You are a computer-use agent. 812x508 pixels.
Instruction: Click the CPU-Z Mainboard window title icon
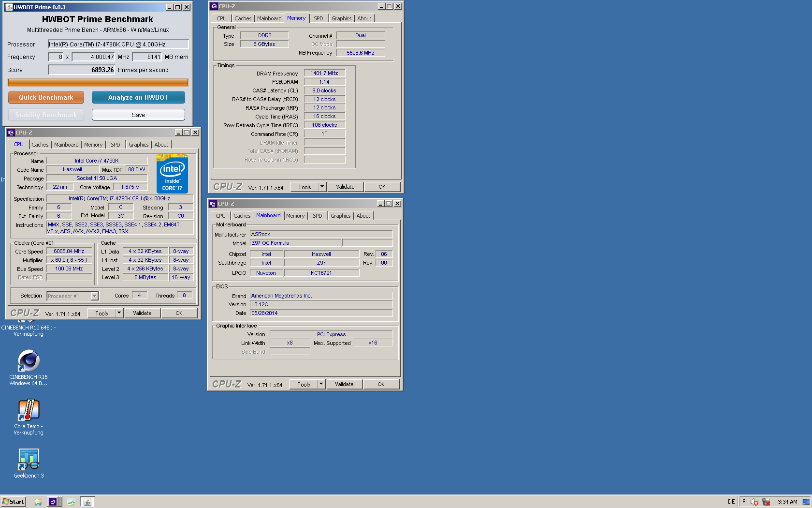[213, 204]
